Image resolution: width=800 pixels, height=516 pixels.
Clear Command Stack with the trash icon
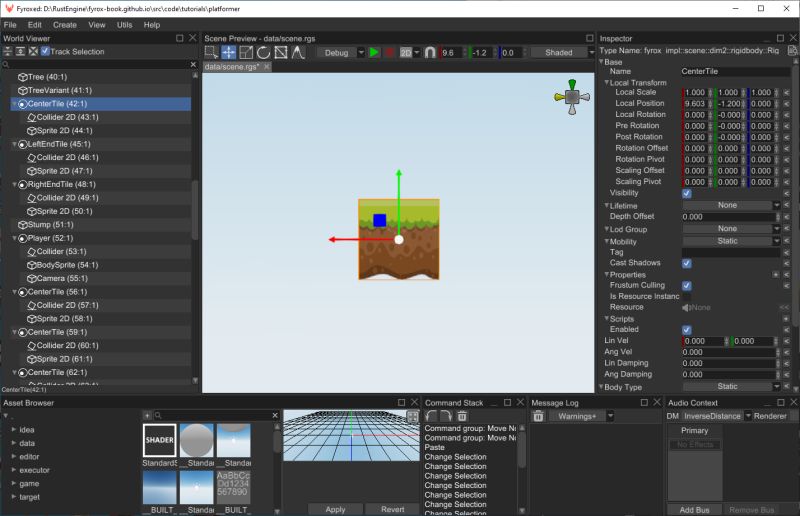click(x=462, y=416)
